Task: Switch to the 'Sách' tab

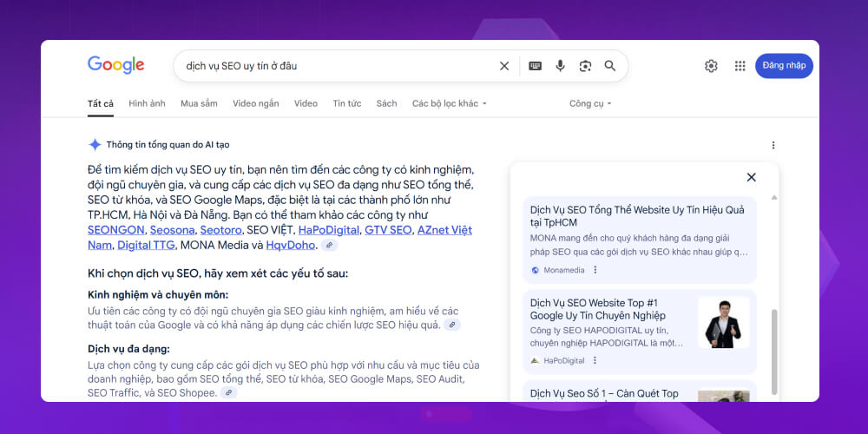Action: tap(386, 103)
